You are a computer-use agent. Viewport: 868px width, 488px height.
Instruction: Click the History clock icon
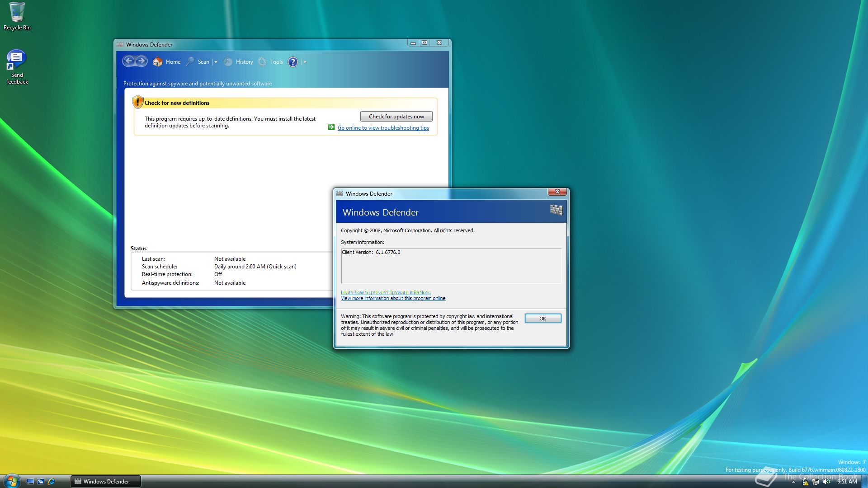[x=228, y=62]
